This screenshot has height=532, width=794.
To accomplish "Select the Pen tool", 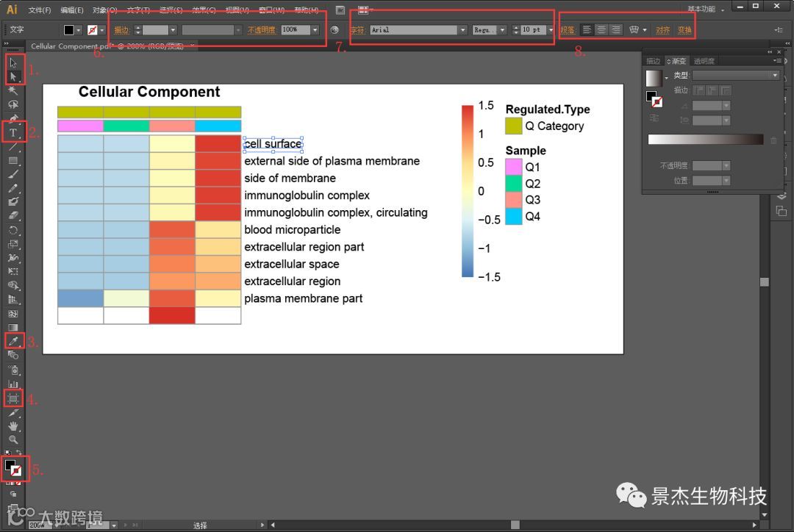I will tap(13, 118).
